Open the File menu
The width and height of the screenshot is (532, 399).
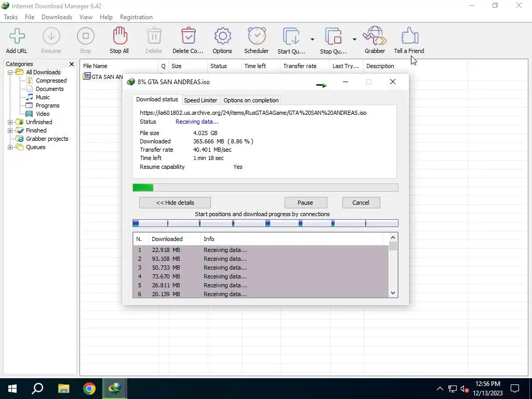(30, 17)
